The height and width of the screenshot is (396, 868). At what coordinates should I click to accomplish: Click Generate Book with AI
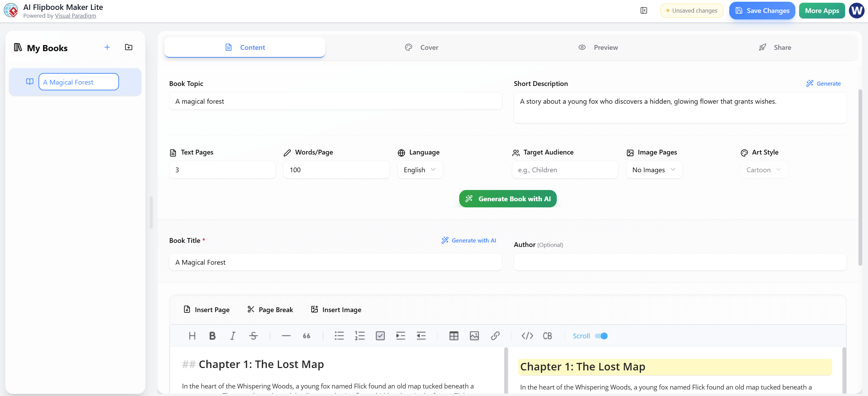click(507, 199)
